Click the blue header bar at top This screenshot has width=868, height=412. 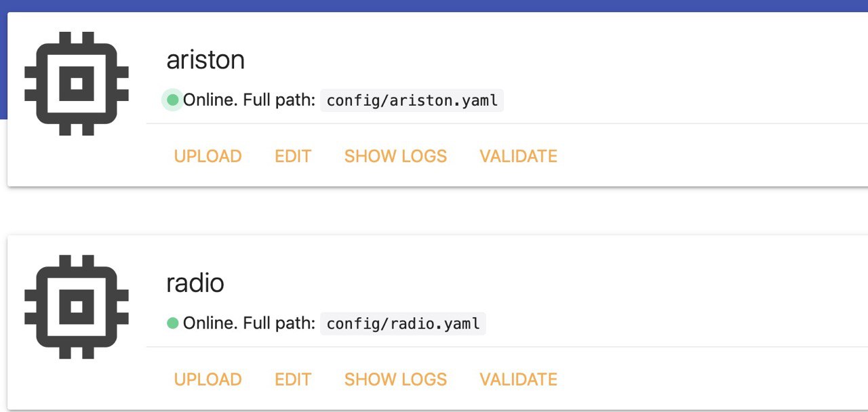pyautogui.click(x=434, y=5)
